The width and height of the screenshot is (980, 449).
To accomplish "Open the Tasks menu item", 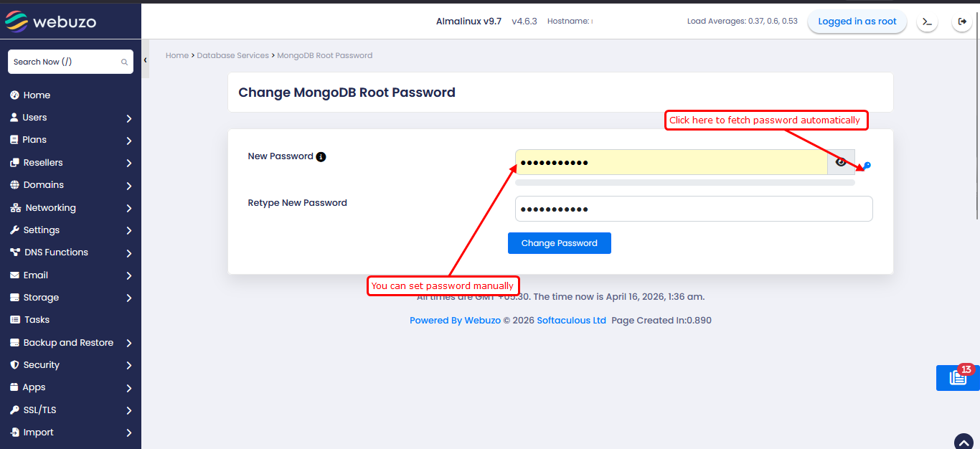I will point(37,320).
